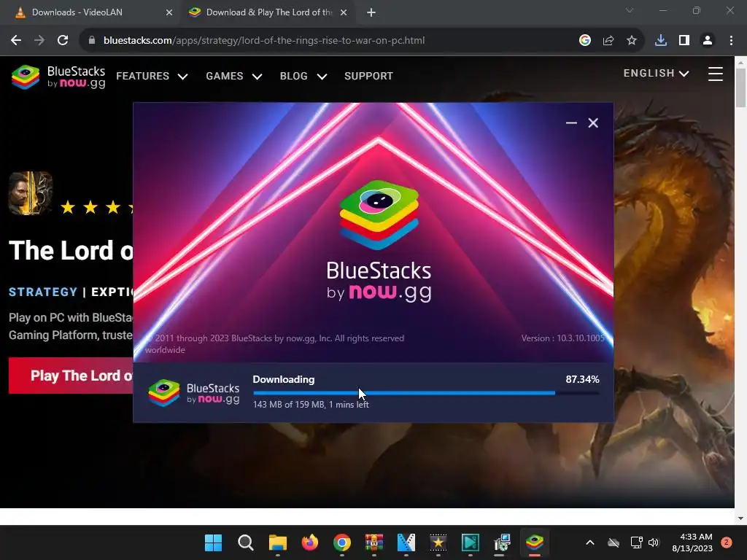Launch Firefox from the taskbar

point(309,542)
